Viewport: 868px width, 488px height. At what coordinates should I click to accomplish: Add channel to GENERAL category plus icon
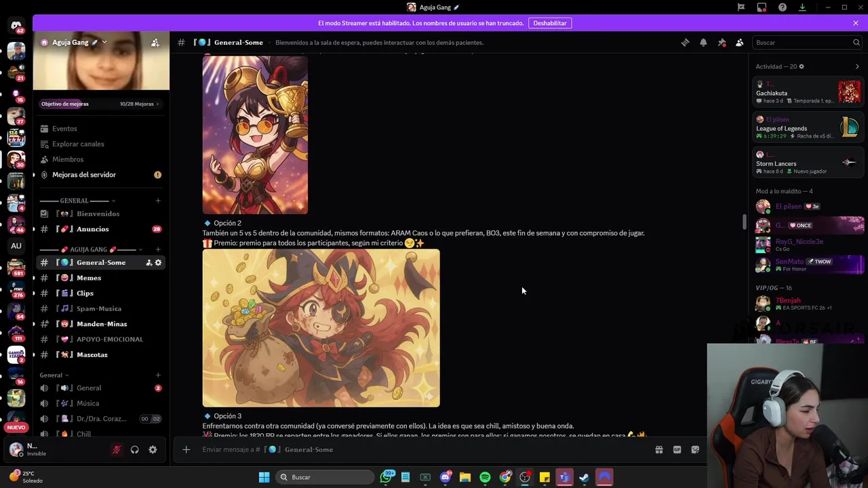point(158,201)
